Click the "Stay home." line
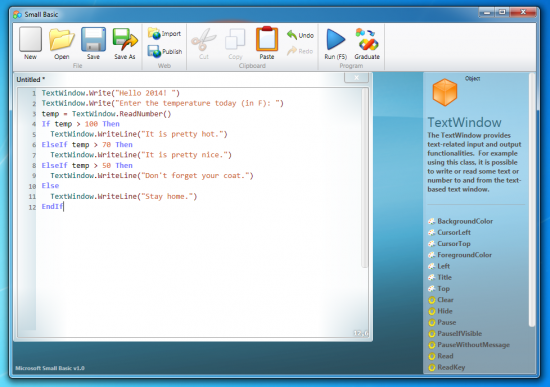This screenshot has width=550, height=387. click(x=124, y=196)
